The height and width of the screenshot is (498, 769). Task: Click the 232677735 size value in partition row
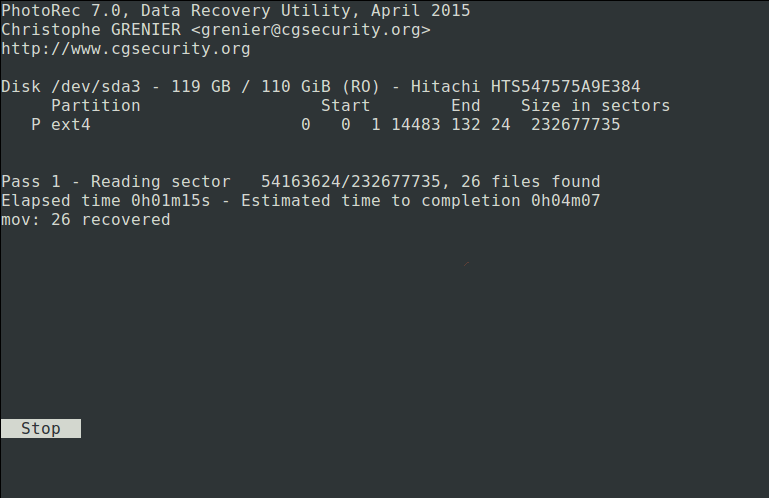pos(575,125)
